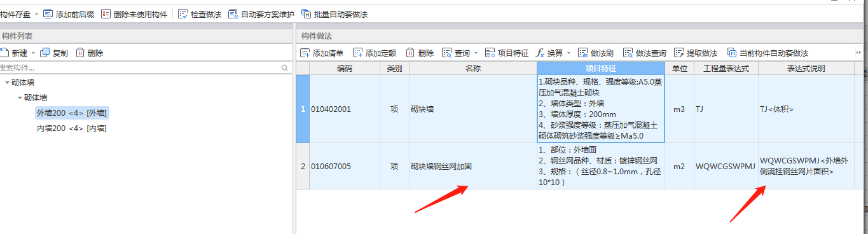Click the 添加前后缀 toolbar icon
The height and width of the screenshot is (234, 868).
pyautogui.click(x=49, y=14)
